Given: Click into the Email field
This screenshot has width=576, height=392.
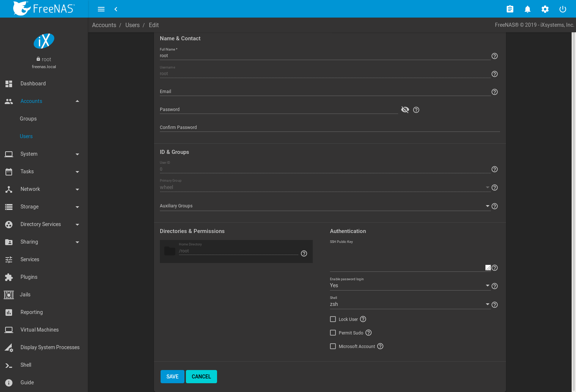Looking at the screenshot, I should pos(325,92).
